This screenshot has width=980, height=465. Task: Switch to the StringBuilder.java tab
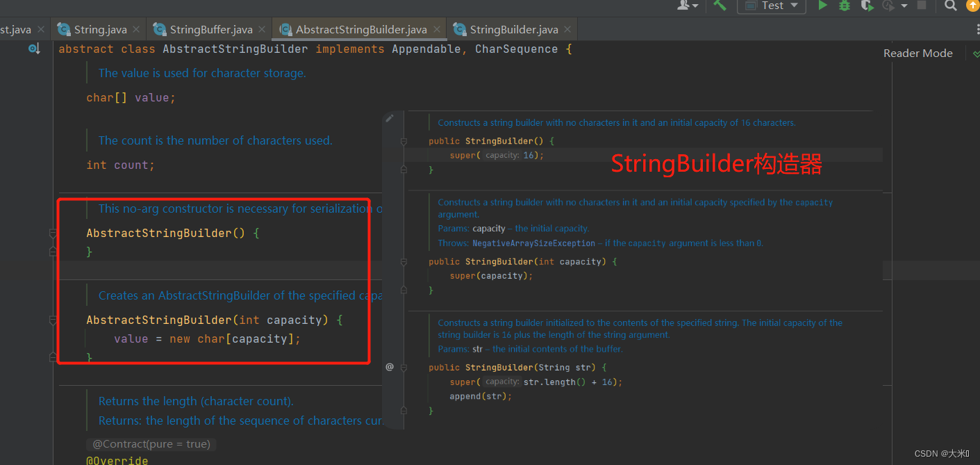point(513,29)
